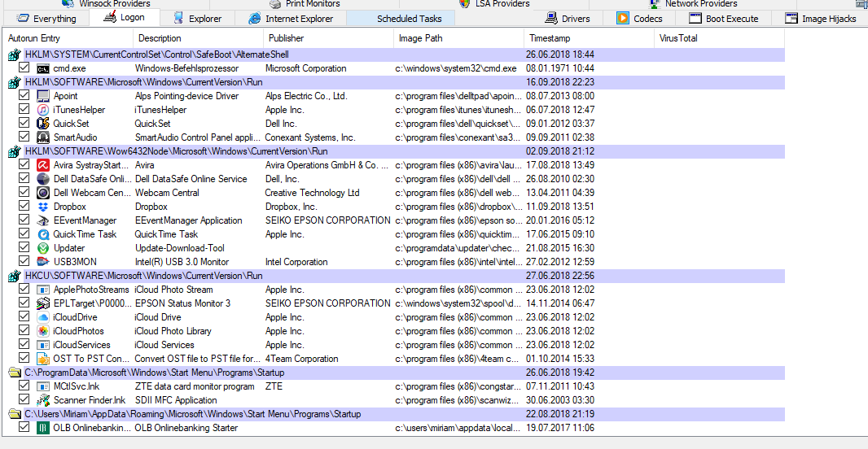Click the 'Creative Technology Ltd' publisher cell

(x=312, y=193)
